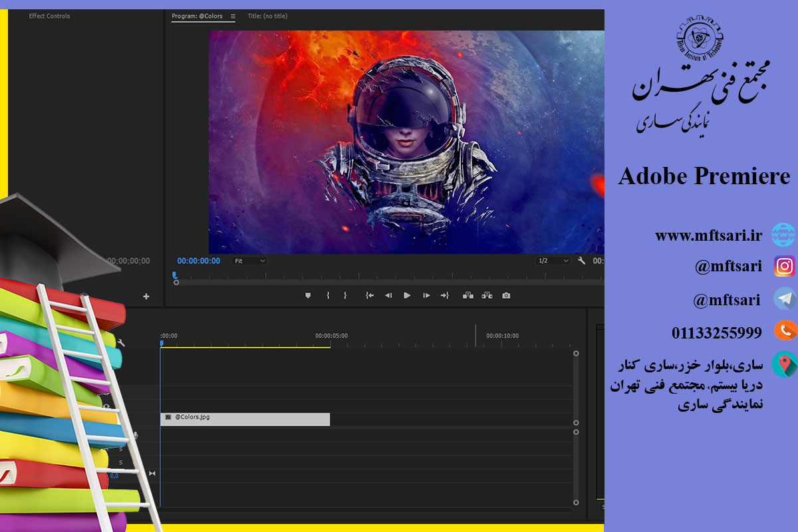Image resolution: width=798 pixels, height=532 pixels.
Task: Click the Extract button
Action: [487, 295]
